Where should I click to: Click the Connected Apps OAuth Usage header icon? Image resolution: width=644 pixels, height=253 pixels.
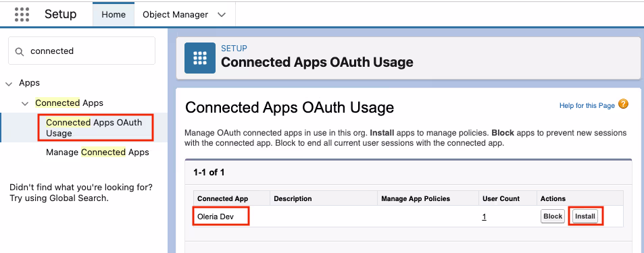pos(200,58)
